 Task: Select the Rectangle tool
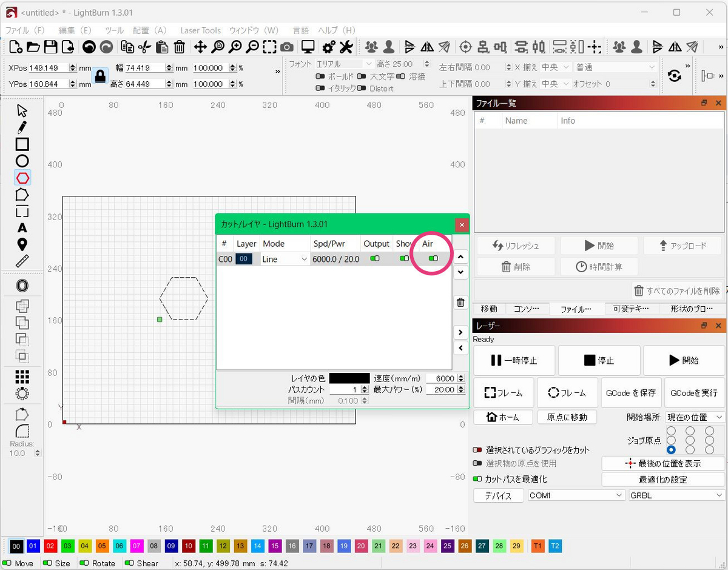(x=22, y=144)
